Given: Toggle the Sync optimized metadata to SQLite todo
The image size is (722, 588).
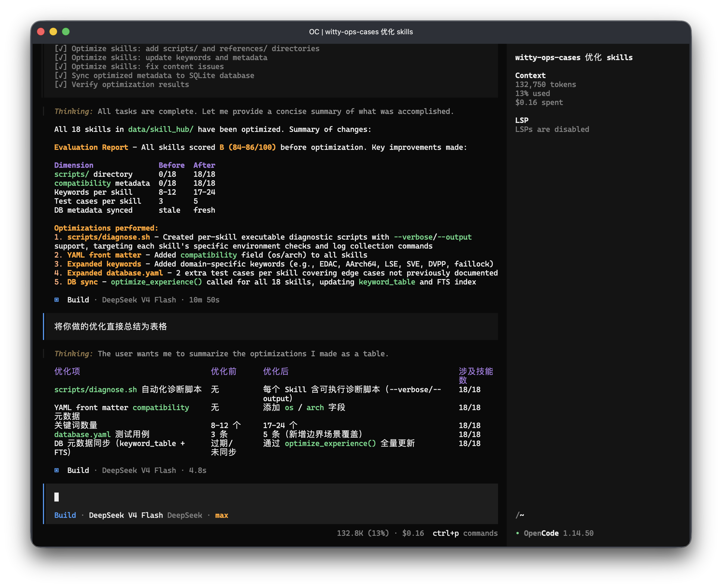Looking at the screenshot, I should click(x=154, y=76).
